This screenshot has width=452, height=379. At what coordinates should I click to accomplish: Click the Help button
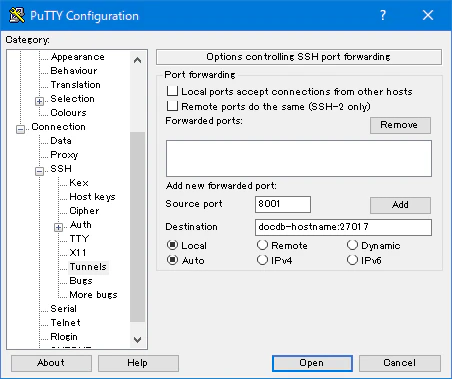138,363
